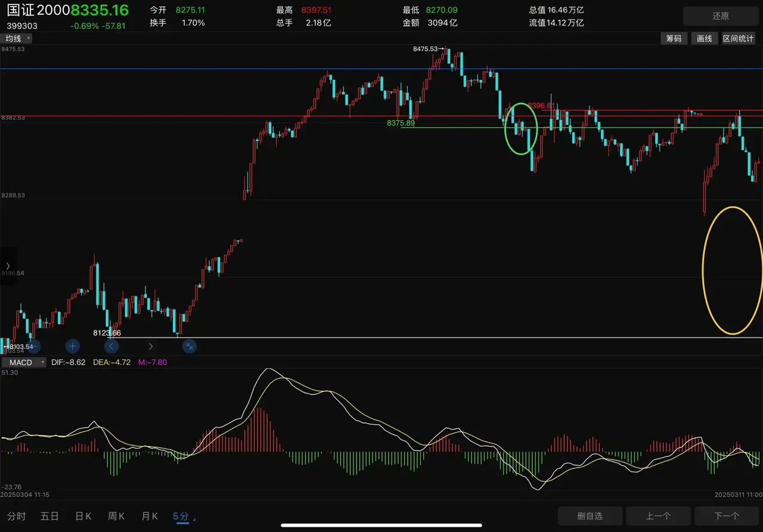Image resolution: width=763 pixels, height=532 pixels.
Task: Click the stock code 399303
Action: click(x=21, y=26)
